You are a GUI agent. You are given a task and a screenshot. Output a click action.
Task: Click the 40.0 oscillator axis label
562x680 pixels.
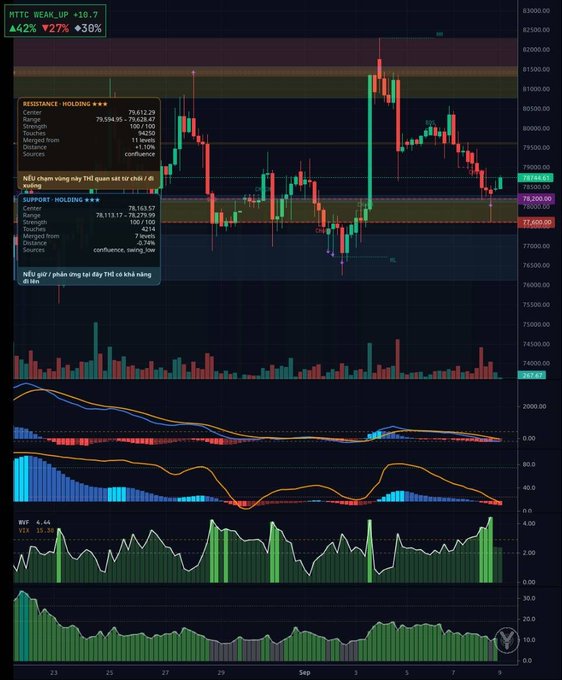click(x=529, y=488)
